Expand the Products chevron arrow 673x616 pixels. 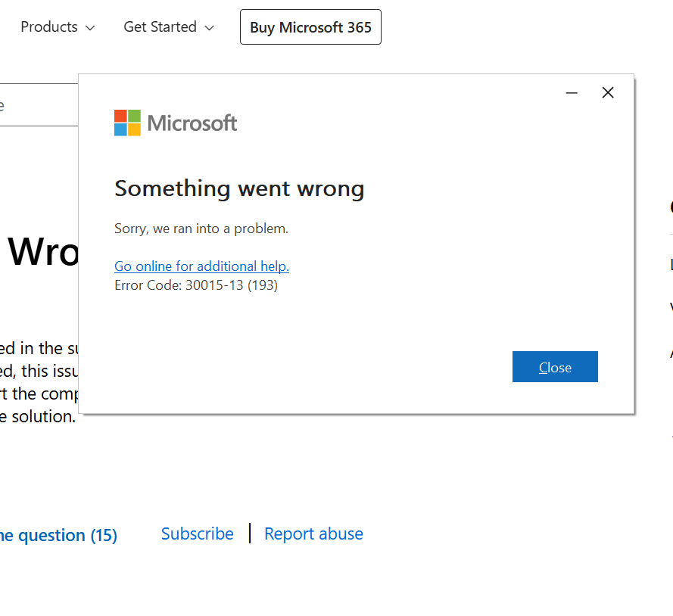(x=91, y=28)
